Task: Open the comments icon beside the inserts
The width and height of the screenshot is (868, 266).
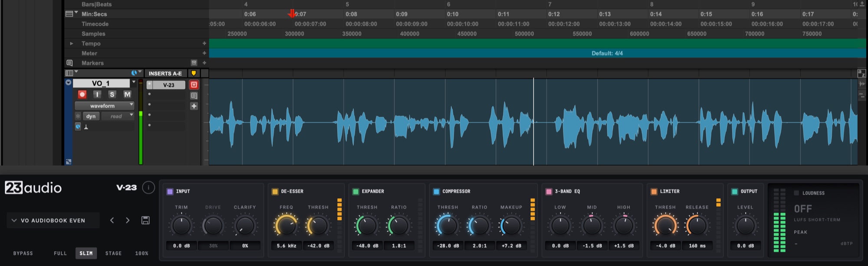Action: [194, 96]
